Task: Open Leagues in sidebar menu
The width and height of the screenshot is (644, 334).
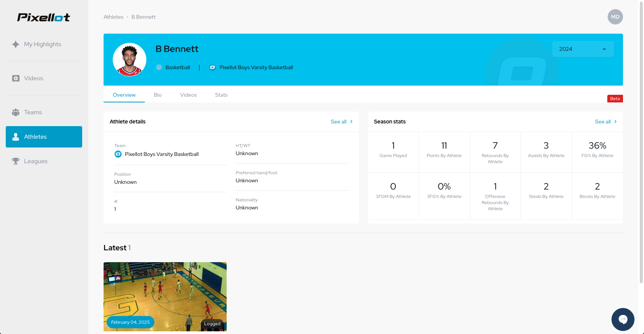Action: coord(44,161)
